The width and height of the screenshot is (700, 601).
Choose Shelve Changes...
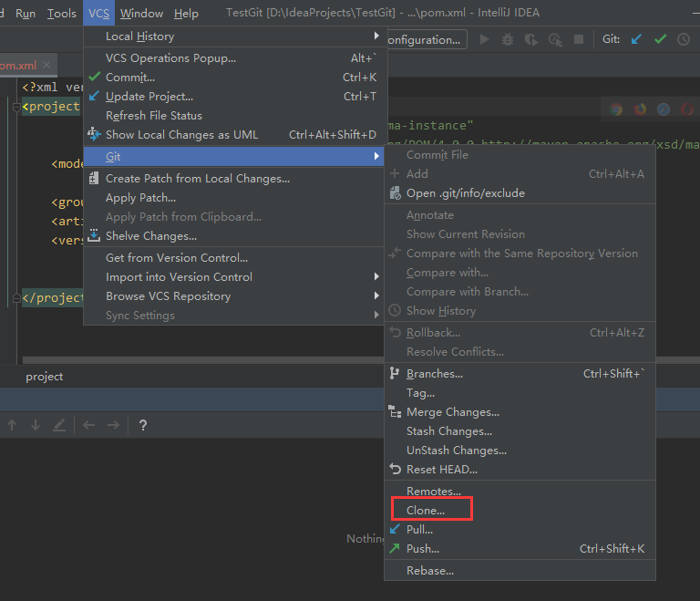tap(234, 236)
